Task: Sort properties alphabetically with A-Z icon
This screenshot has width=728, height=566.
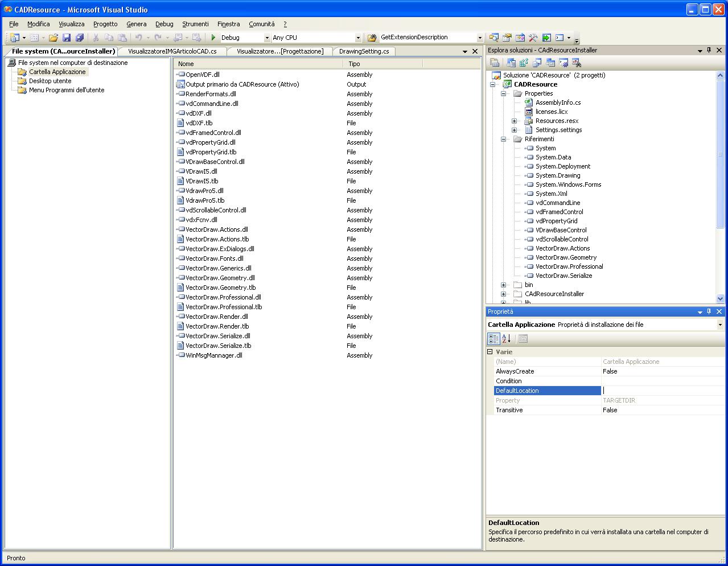Action: pos(507,339)
